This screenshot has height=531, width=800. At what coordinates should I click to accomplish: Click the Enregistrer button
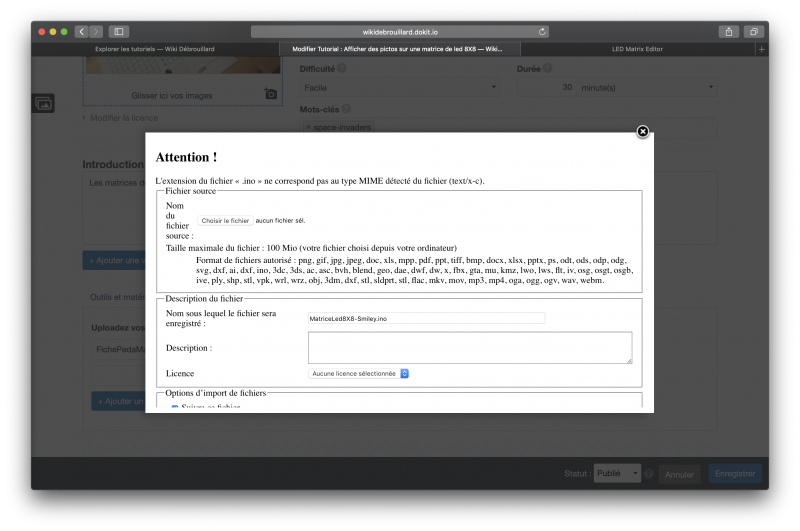735,474
